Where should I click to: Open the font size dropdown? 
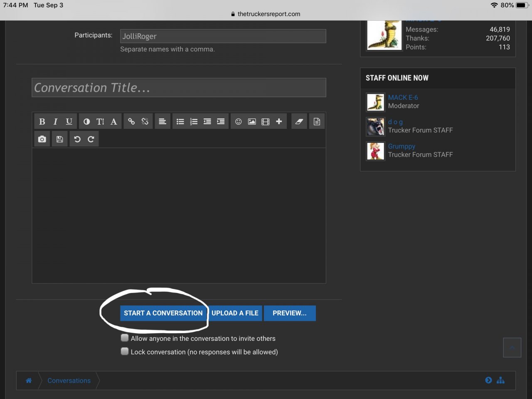[100, 121]
